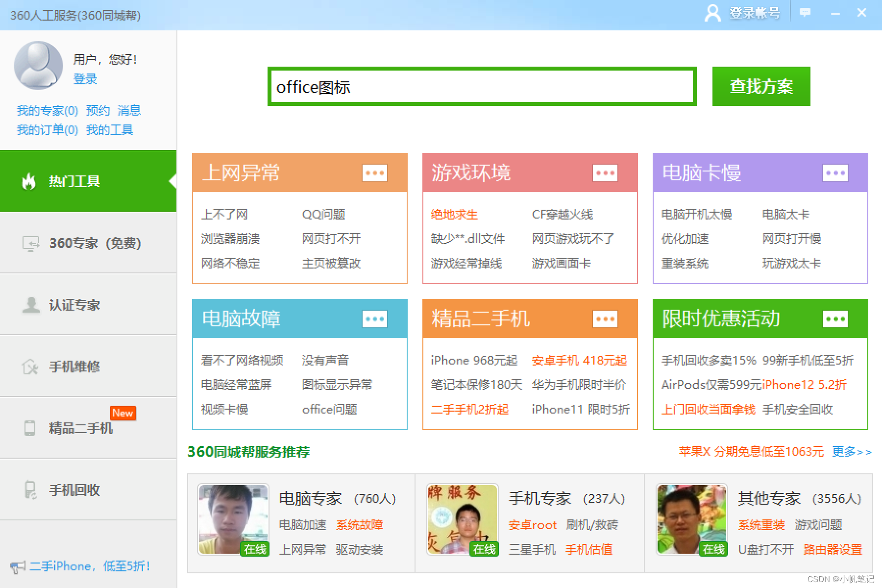This screenshot has height=588, width=882.
Task: Click the 登录 link under greeting
Action: [85, 79]
